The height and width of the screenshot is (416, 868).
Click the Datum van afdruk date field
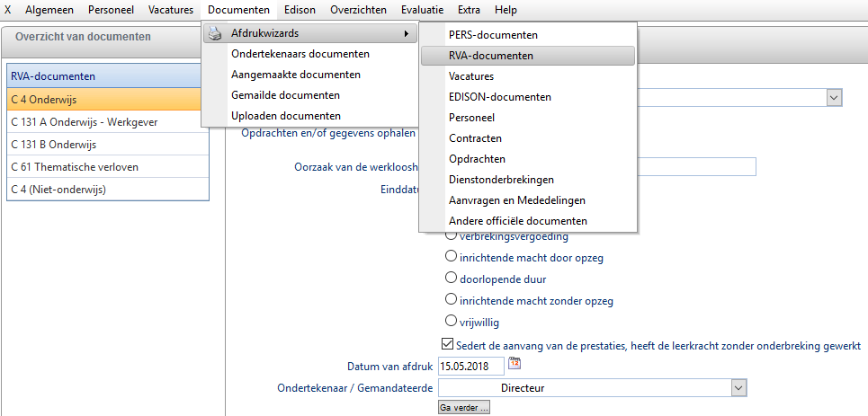click(x=471, y=367)
